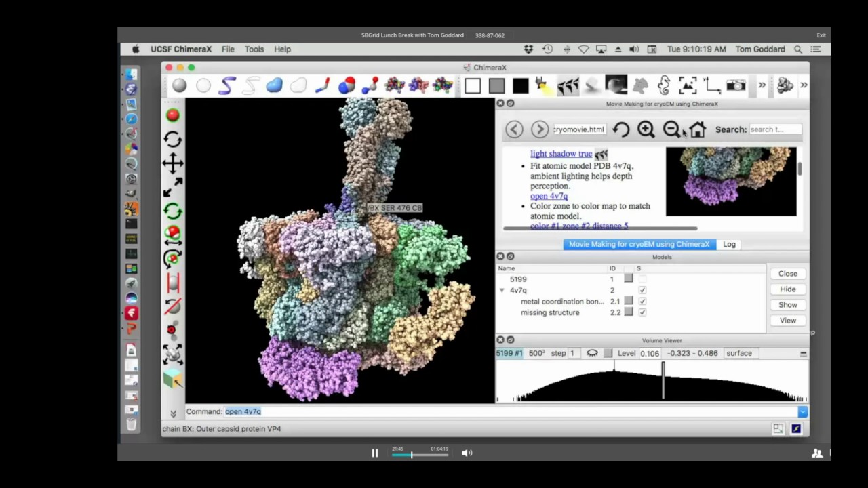Expand the main toolbar overflow chevron

coord(762,85)
